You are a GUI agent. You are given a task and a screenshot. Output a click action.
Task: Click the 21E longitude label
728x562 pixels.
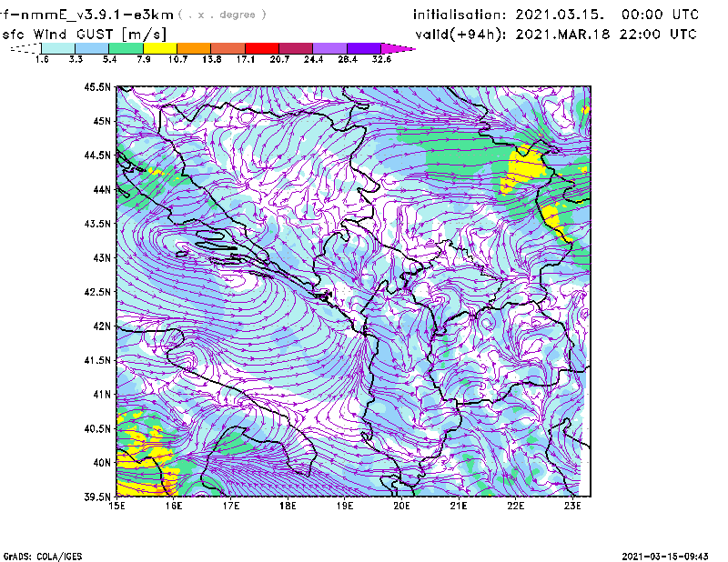coord(459,506)
